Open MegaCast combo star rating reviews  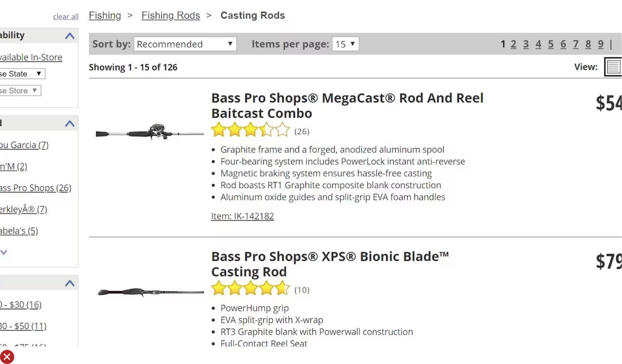click(250, 130)
